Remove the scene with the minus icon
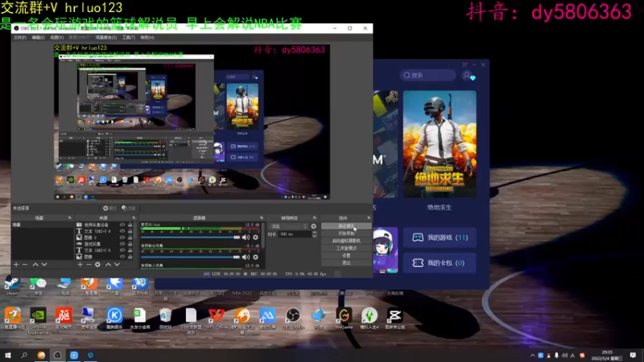The height and width of the screenshot is (362, 644). (x=25, y=265)
